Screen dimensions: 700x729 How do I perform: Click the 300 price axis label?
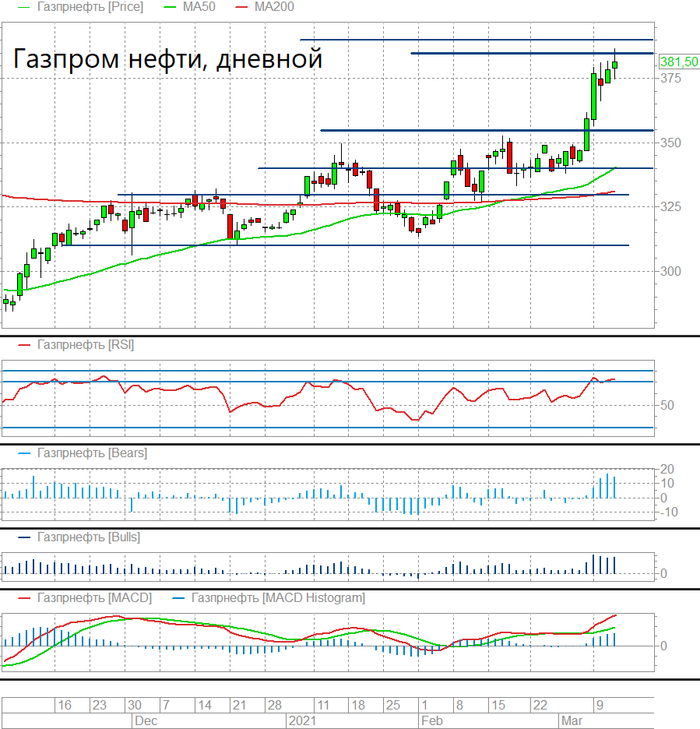click(670, 271)
